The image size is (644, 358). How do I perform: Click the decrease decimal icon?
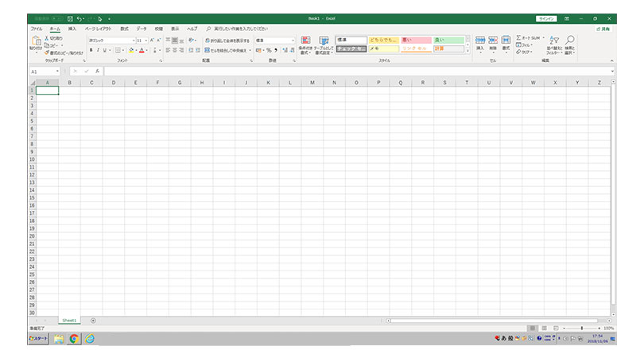[x=292, y=50]
